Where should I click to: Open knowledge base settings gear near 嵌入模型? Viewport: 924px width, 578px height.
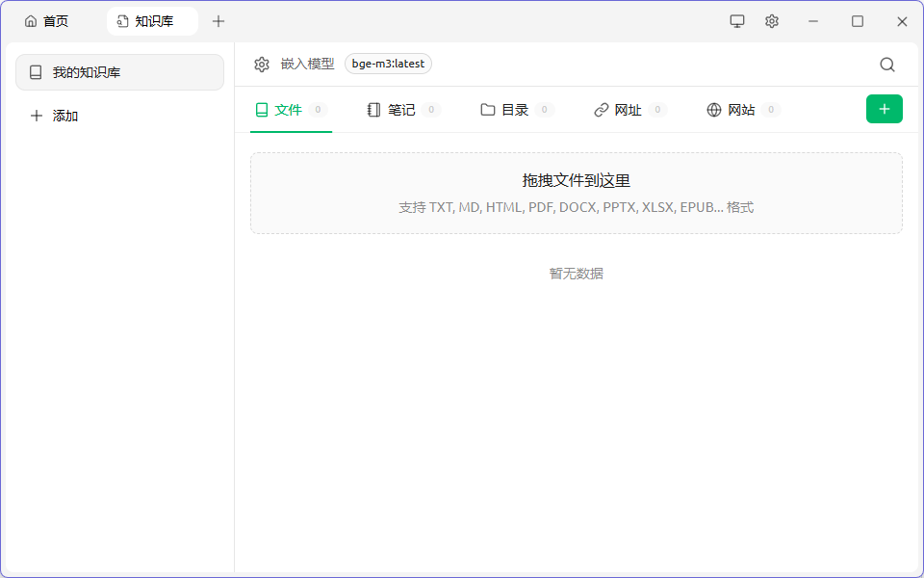[262, 65]
